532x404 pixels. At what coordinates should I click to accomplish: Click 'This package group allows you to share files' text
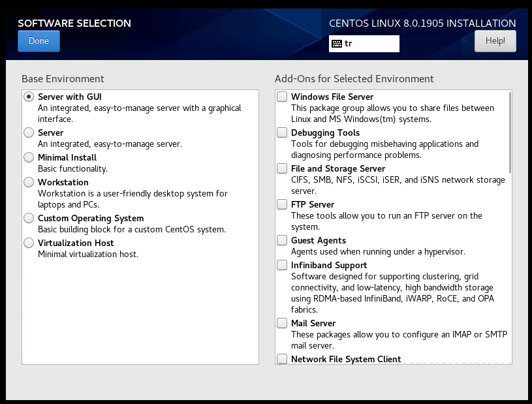click(392, 114)
